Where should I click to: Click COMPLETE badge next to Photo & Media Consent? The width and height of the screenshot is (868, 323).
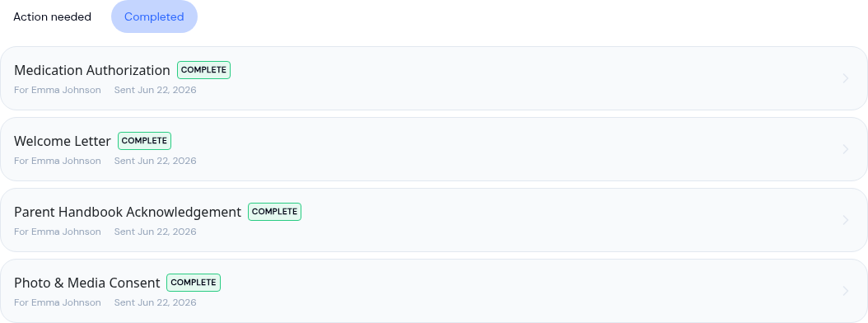[x=194, y=283]
